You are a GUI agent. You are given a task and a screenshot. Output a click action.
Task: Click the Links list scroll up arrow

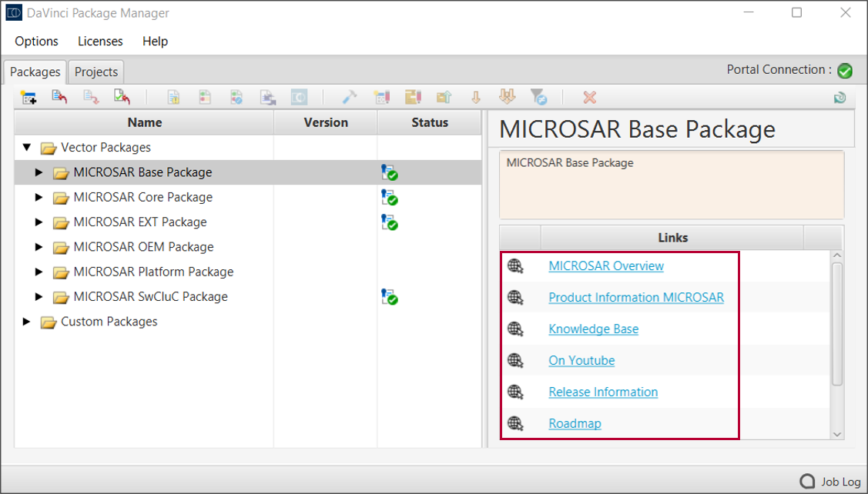(x=837, y=256)
